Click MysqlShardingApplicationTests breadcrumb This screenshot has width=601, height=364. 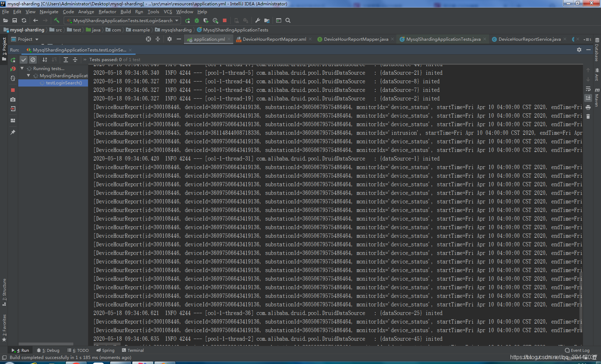[x=233, y=30]
